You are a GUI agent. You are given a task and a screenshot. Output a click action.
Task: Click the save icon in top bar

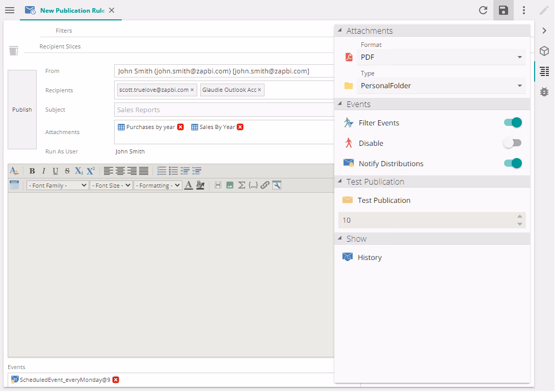pos(503,10)
